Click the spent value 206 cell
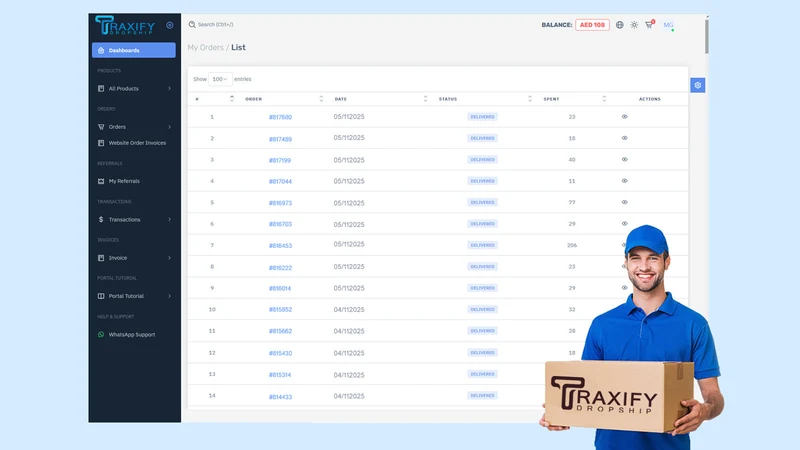The width and height of the screenshot is (800, 450). point(572,245)
